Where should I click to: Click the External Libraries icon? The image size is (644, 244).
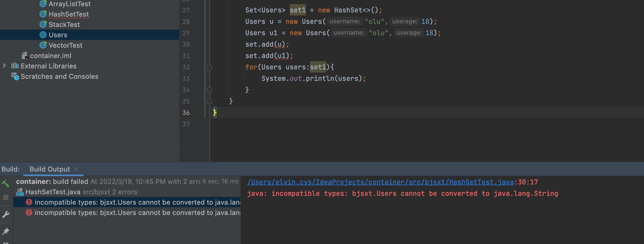pyautogui.click(x=15, y=66)
